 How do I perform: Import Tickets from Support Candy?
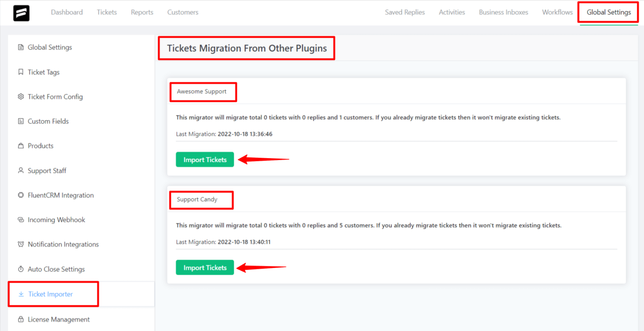point(205,267)
